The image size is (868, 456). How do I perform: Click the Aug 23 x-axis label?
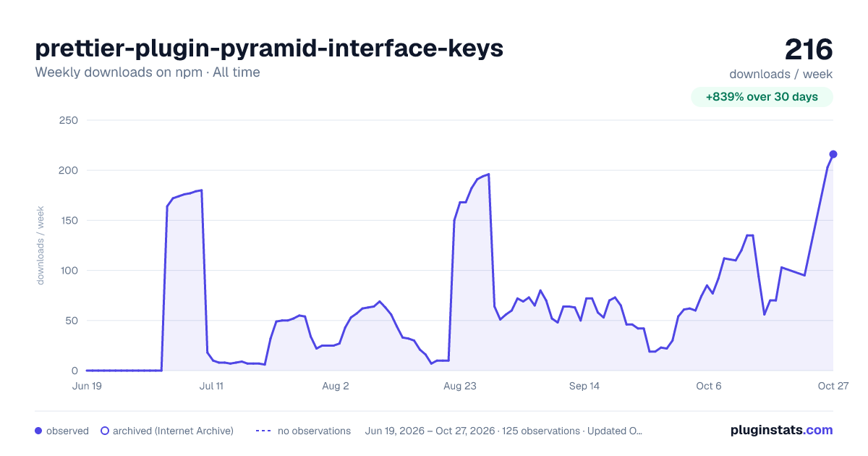pos(460,386)
